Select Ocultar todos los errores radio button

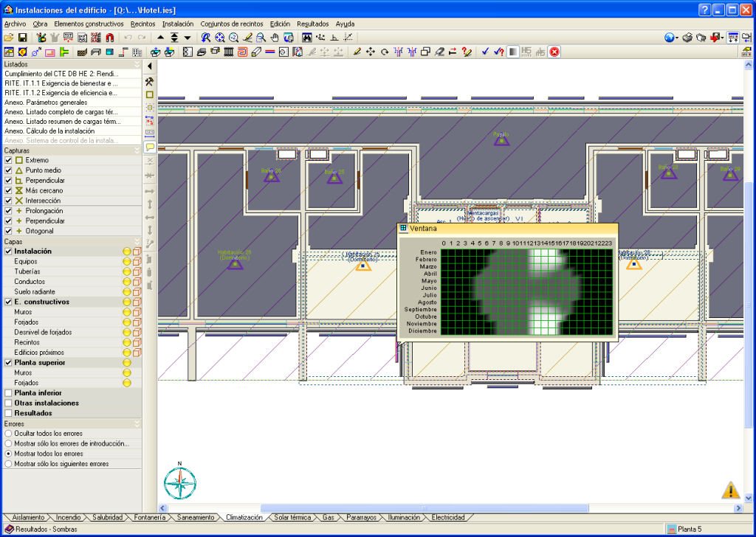(x=8, y=434)
